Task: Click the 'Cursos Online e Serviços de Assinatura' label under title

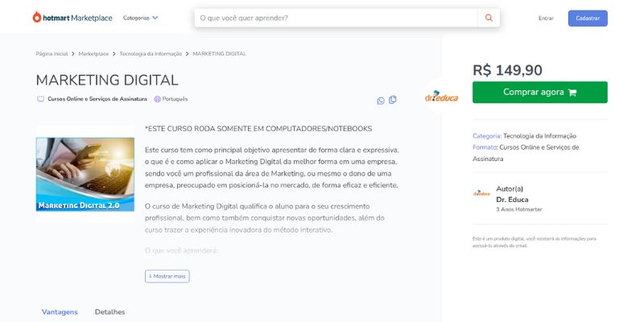Action: (97, 99)
